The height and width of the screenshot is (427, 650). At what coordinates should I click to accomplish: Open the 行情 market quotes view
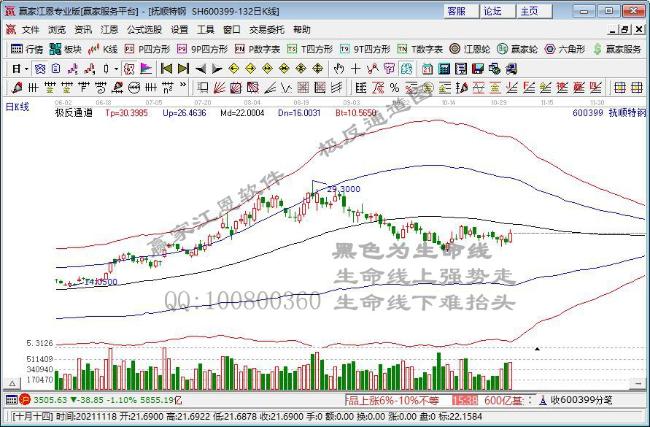(27, 49)
